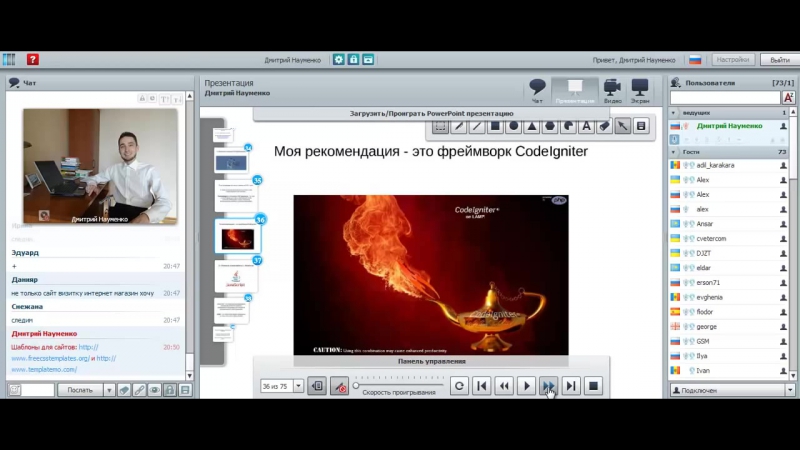Select the pie-shape drawing tool
Viewport: 800px width, 450px height.
(x=568, y=126)
